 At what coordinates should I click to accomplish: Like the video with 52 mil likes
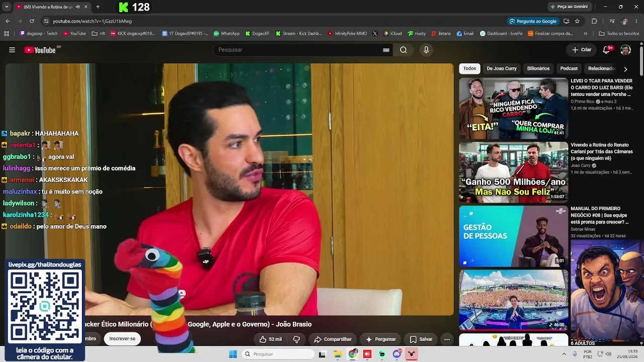[270, 339]
